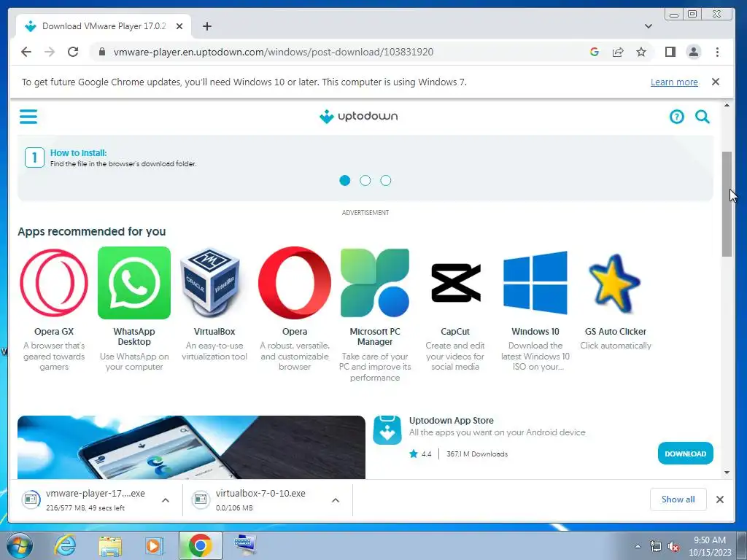Viewport: 747px width, 560px height.
Task: Click the 'How to install:' heading
Action: click(79, 153)
